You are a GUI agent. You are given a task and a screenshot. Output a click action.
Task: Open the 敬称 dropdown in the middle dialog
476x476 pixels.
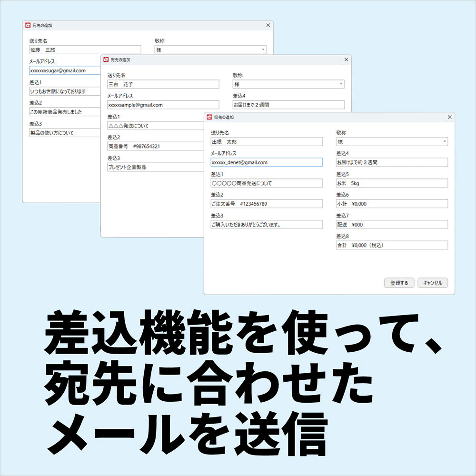pos(288,84)
